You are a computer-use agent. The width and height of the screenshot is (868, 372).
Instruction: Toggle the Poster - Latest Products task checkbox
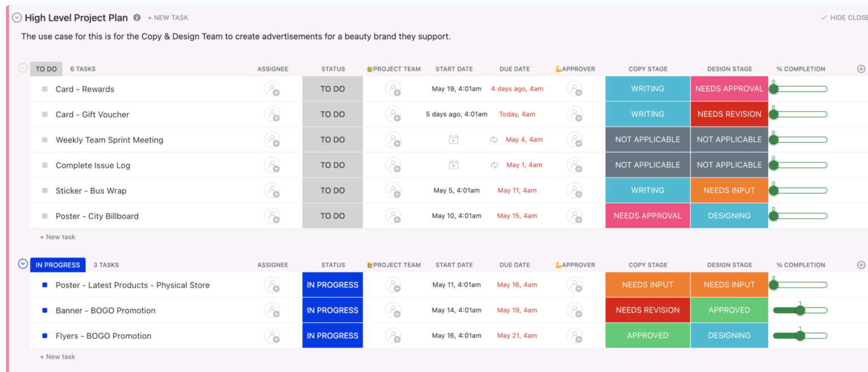pos(44,284)
